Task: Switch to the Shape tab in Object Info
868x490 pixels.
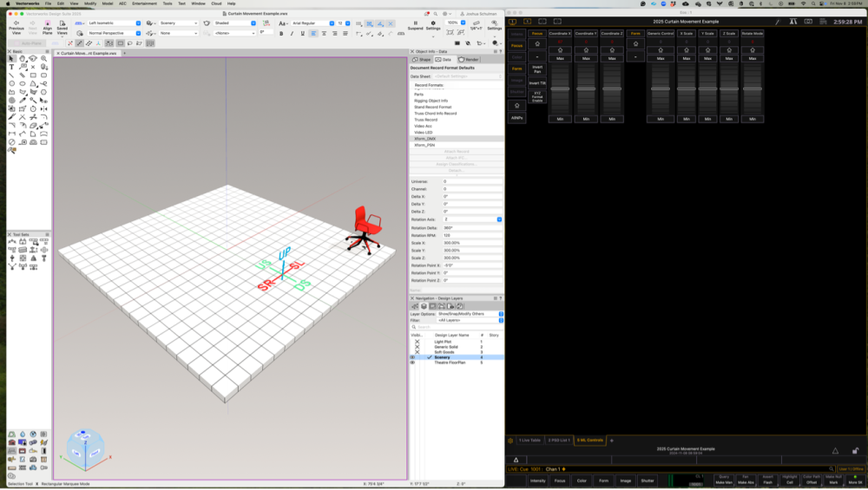Action: click(x=421, y=59)
